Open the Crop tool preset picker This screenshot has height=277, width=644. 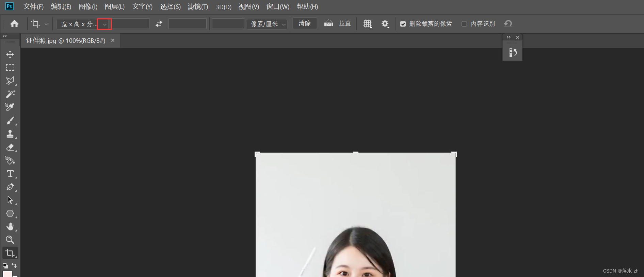tap(46, 24)
